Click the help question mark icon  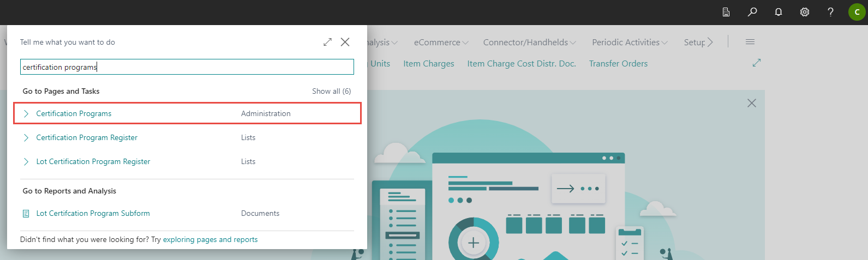coord(830,12)
